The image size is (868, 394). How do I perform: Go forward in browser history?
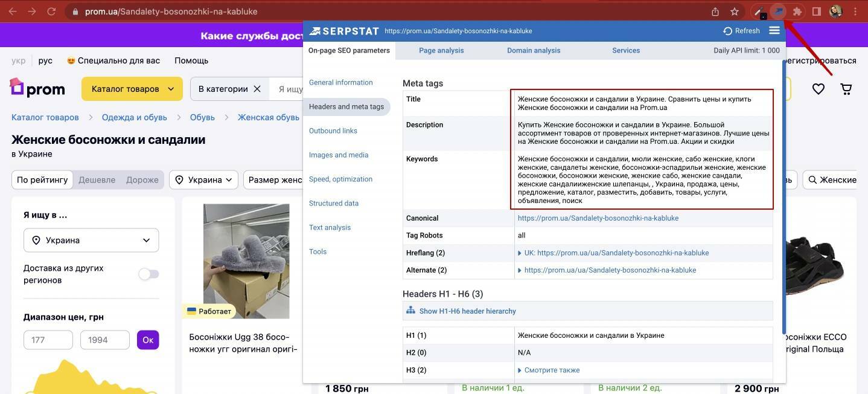[x=32, y=11]
